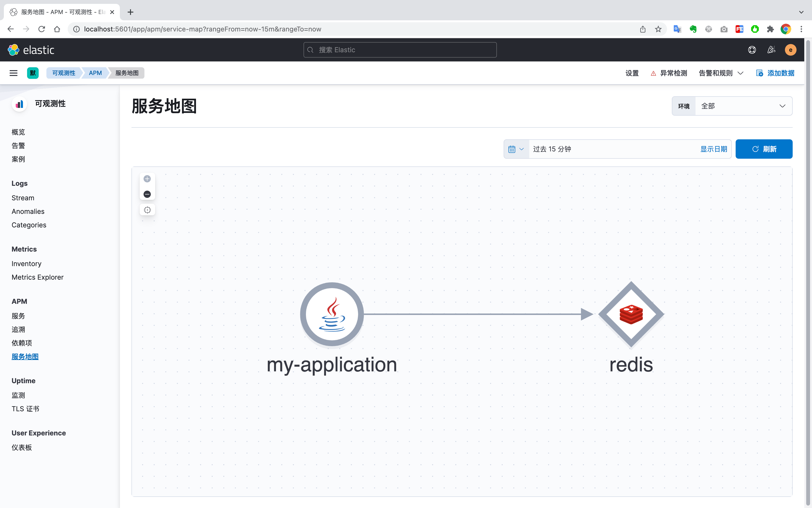Open Inventory under Metrics
The width and height of the screenshot is (812, 508).
[x=27, y=264]
